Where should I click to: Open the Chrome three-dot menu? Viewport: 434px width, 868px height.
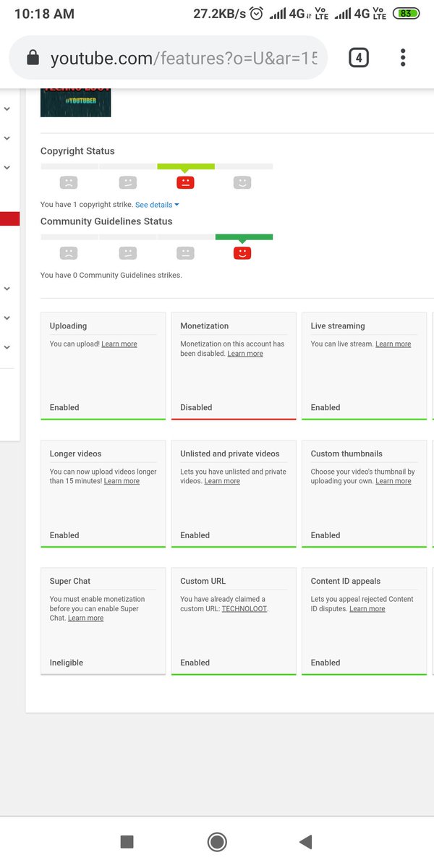(x=403, y=58)
